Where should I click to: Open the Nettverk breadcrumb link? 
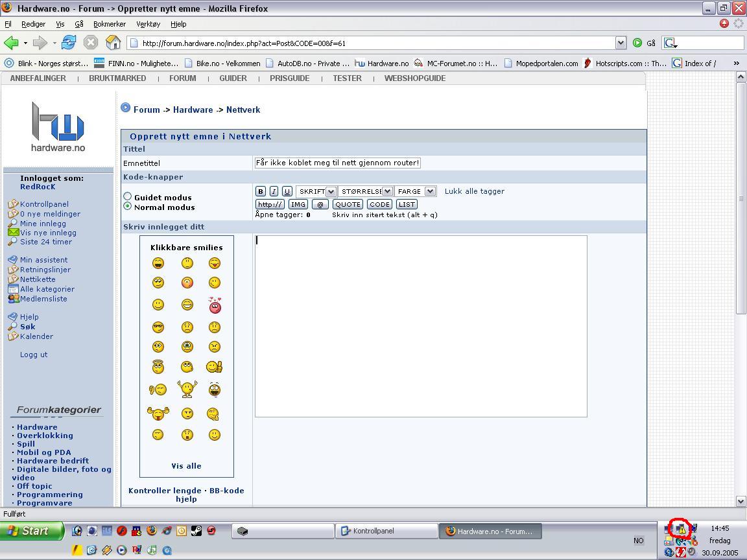243,110
